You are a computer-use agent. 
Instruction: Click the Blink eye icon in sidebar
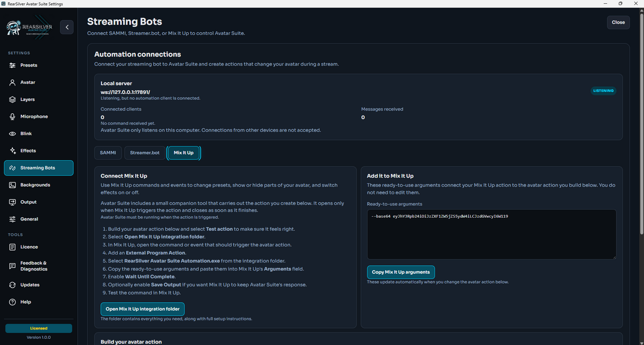click(x=12, y=134)
